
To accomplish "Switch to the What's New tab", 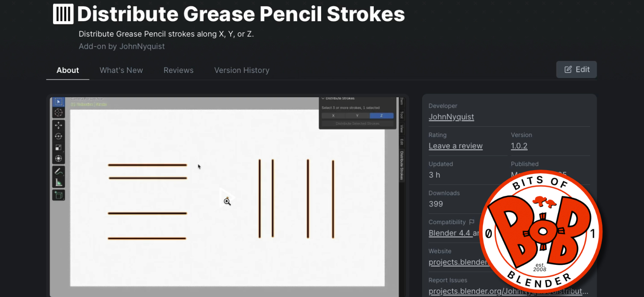I will 121,70.
